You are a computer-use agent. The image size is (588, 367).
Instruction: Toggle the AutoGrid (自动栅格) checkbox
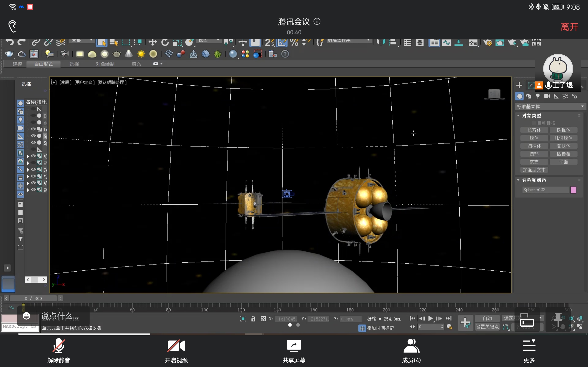534,123
